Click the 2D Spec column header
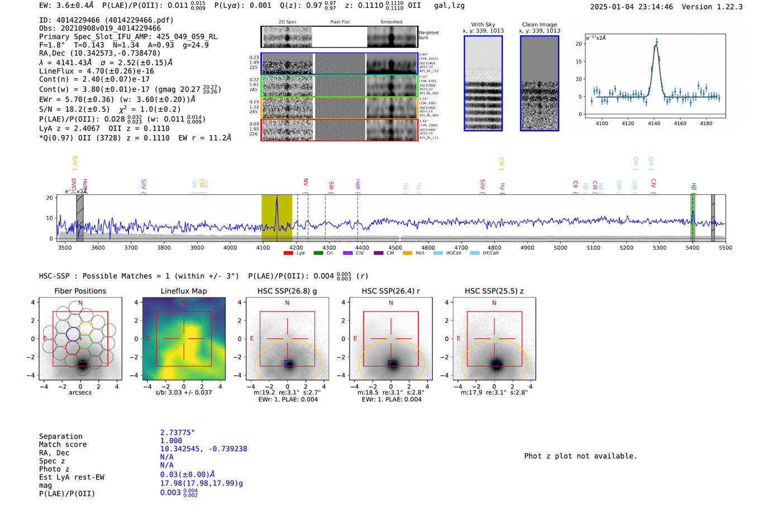 288,22
